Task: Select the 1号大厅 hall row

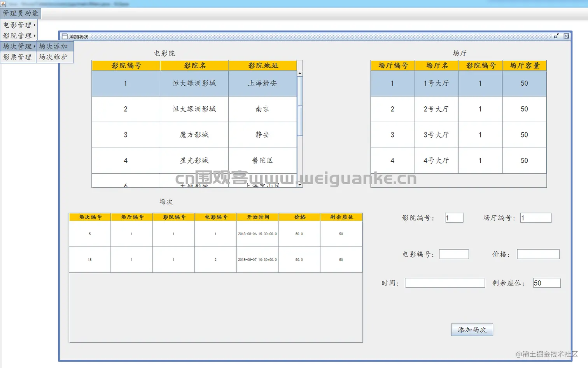Action: tap(458, 83)
